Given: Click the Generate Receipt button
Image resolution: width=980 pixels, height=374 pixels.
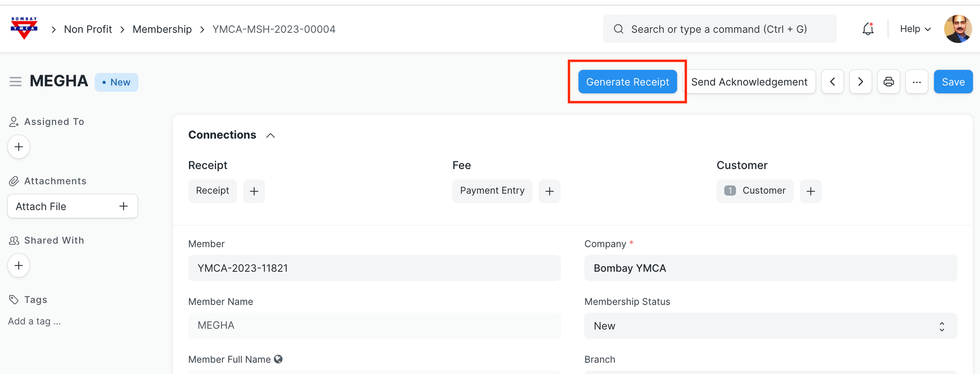Looking at the screenshot, I should pos(627,82).
